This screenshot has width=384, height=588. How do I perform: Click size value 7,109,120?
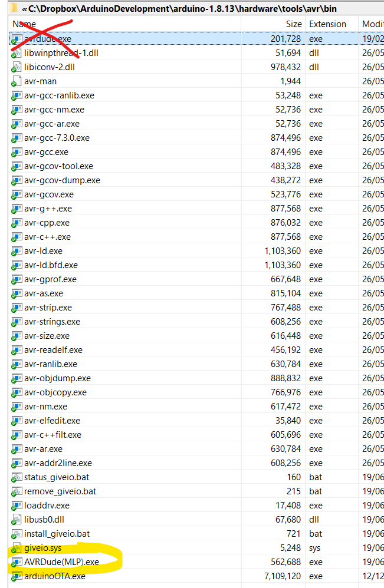[283, 576]
